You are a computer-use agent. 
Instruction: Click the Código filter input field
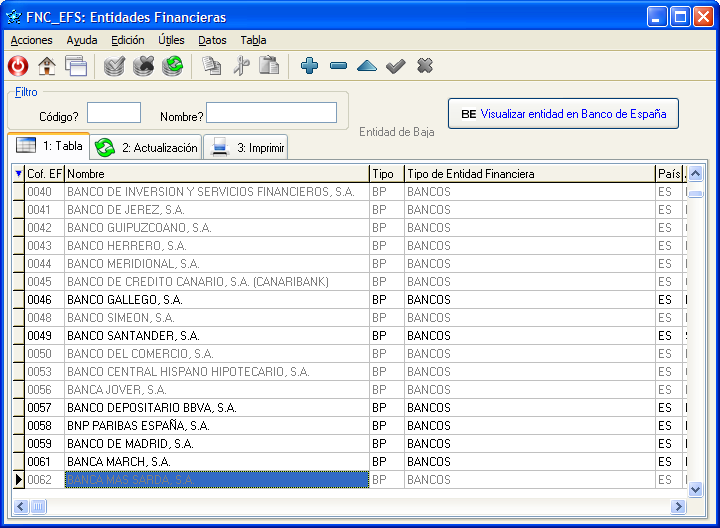[114, 112]
